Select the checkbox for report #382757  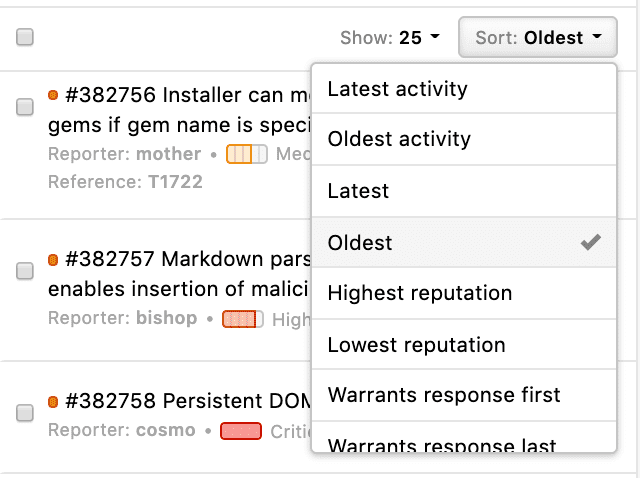tap(25, 271)
